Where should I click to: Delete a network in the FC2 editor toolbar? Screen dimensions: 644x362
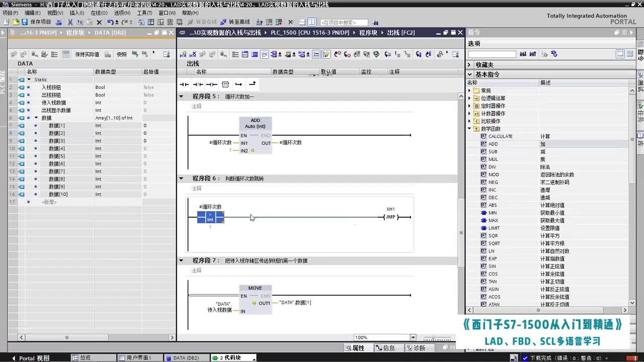[193, 54]
